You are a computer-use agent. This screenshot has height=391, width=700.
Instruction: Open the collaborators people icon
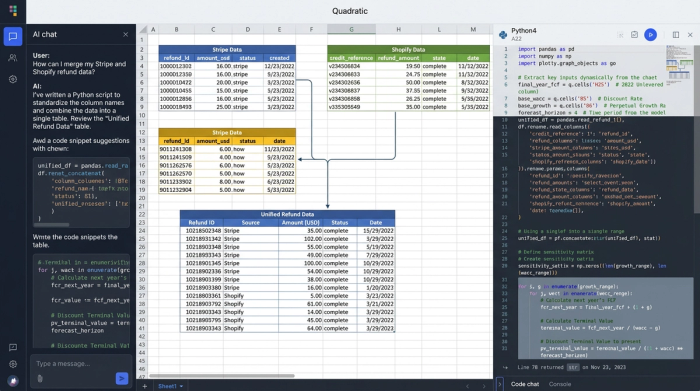(x=13, y=58)
